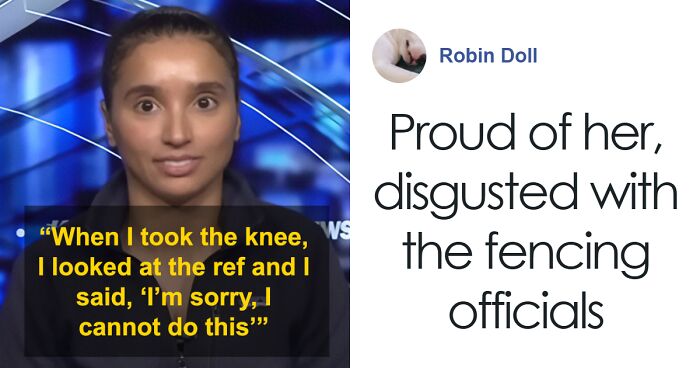Screen dimensions: 700x368
Task: Open Robin Doll's round profile avatar
Action: (x=399, y=56)
